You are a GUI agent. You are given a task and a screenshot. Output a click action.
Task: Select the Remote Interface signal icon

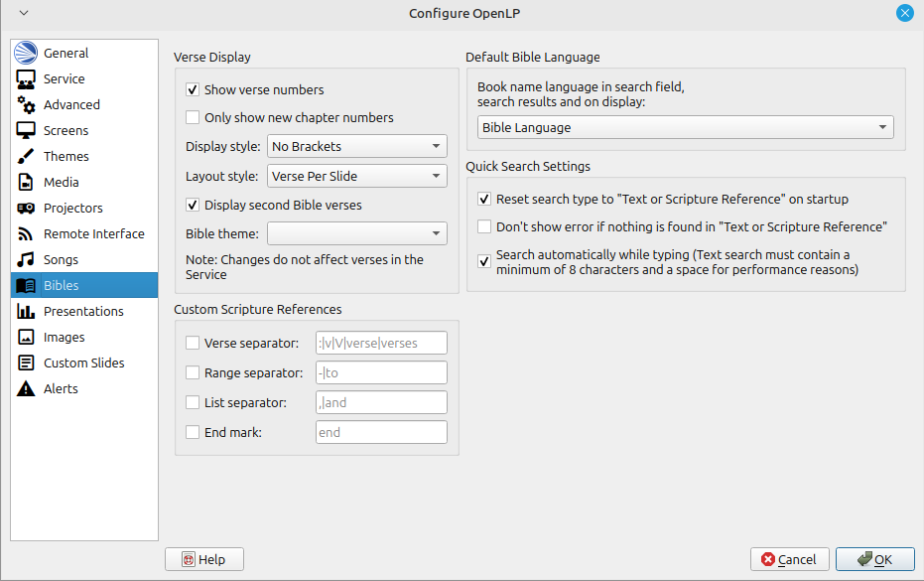[x=26, y=234]
